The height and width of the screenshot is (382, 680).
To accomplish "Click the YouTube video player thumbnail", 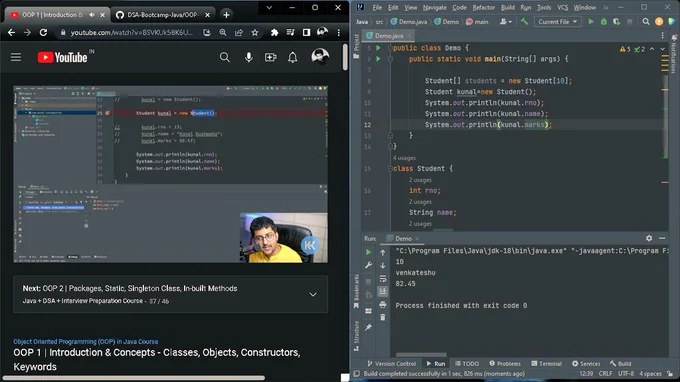I will coord(170,174).
